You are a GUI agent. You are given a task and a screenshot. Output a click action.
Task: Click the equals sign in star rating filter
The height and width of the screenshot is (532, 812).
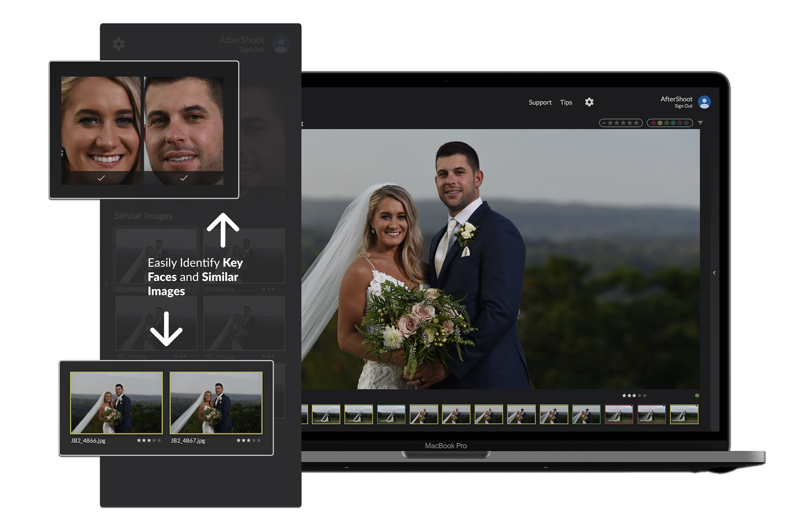(x=604, y=123)
